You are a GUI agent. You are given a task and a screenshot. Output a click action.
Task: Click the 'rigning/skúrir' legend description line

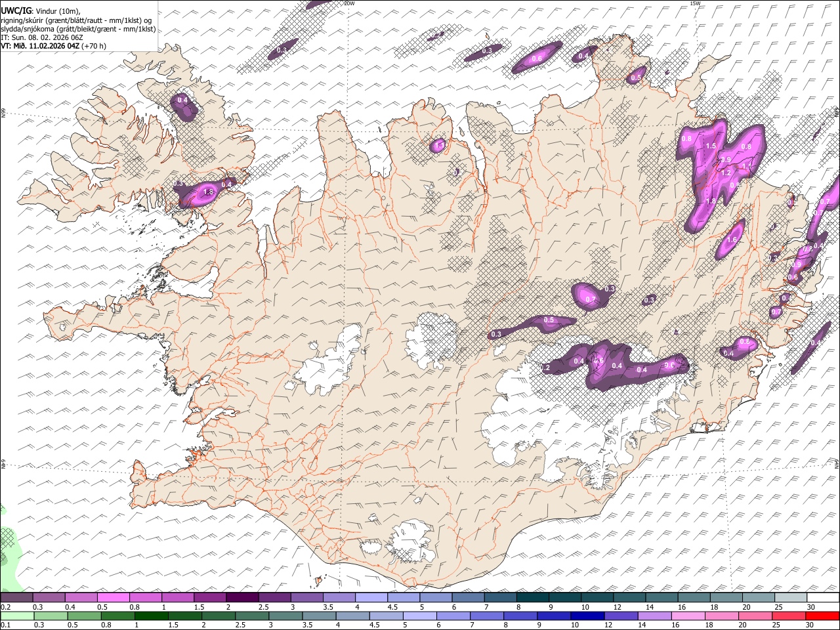click(76, 20)
